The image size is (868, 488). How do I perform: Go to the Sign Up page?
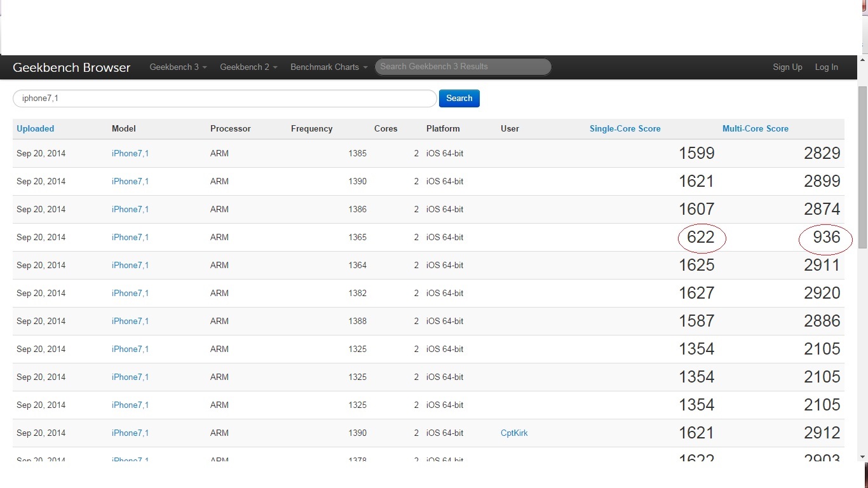(787, 67)
